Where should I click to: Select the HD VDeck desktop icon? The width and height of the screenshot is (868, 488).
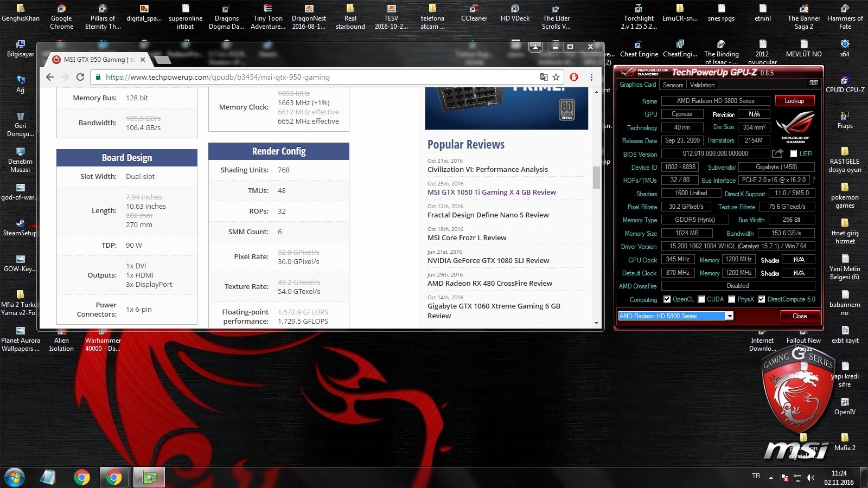click(515, 13)
